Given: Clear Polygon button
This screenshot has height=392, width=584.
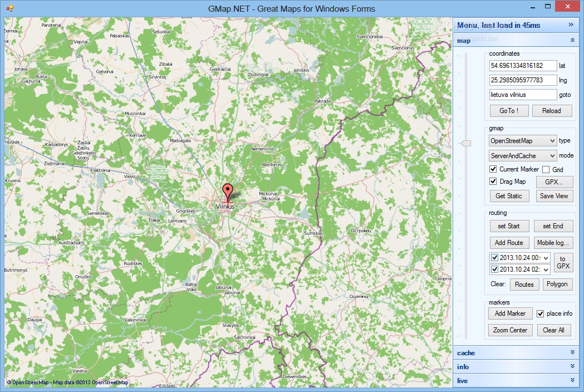Looking at the screenshot, I should pyautogui.click(x=558, y=285).
